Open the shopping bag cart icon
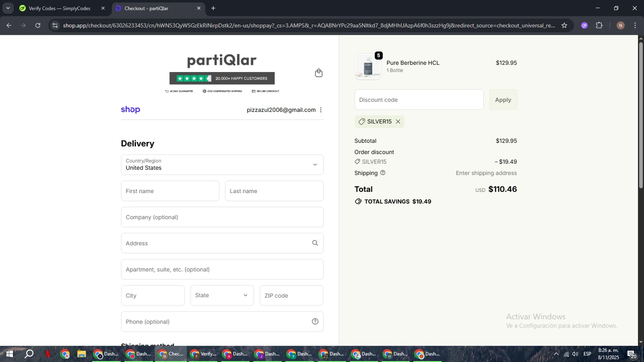 point(319,73)
